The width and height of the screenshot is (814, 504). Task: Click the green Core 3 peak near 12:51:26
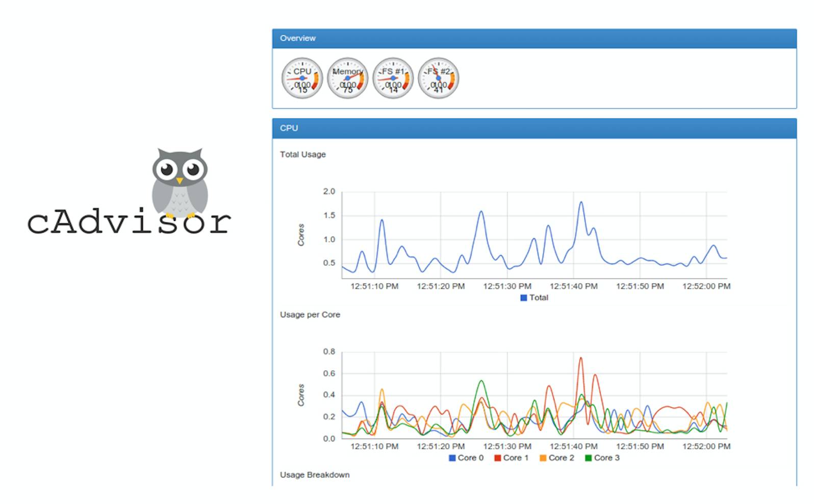pyautogui.click(x=481, y=381)
